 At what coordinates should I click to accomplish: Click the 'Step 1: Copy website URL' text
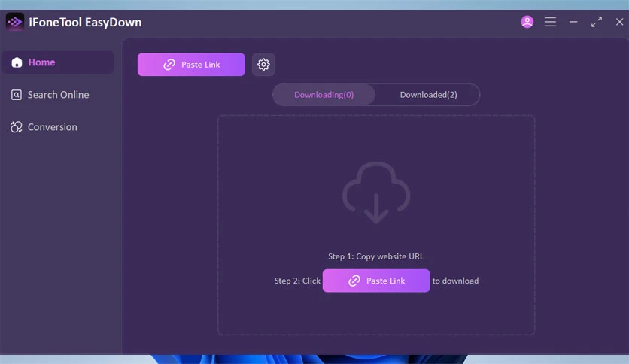pos(376,256)
